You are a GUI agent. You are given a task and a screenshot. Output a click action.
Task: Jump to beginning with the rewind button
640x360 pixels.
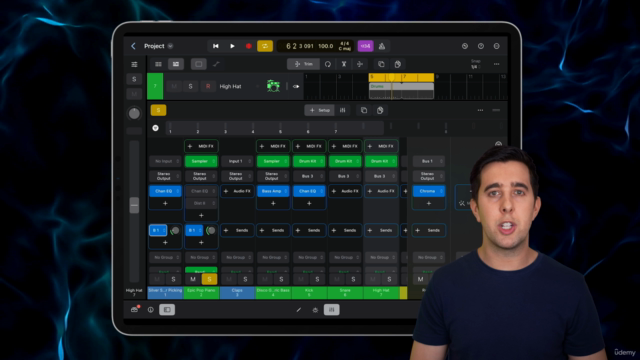[x=216, y=46]
